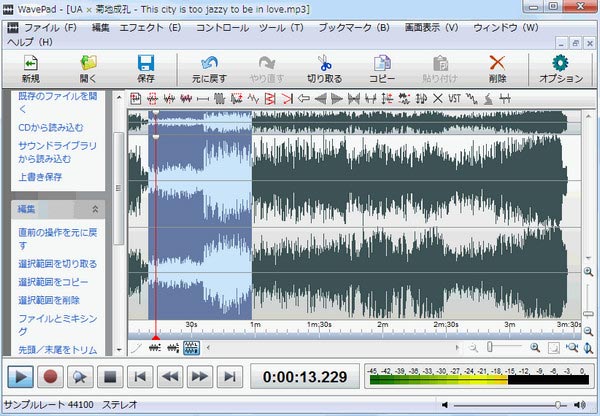Click the vertical zoom slider handle
The image size is (600, 416).
589,314
